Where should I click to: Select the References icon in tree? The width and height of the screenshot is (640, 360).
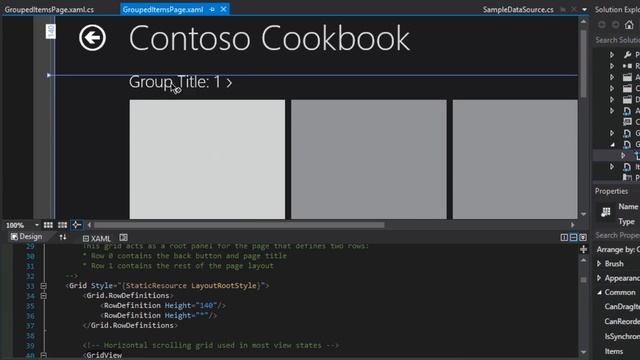(627, 66)
